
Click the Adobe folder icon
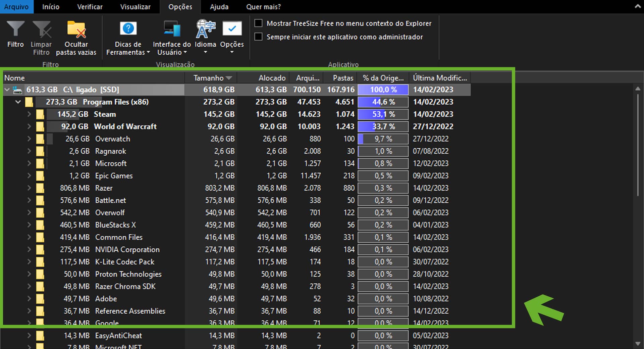[40, 299]
